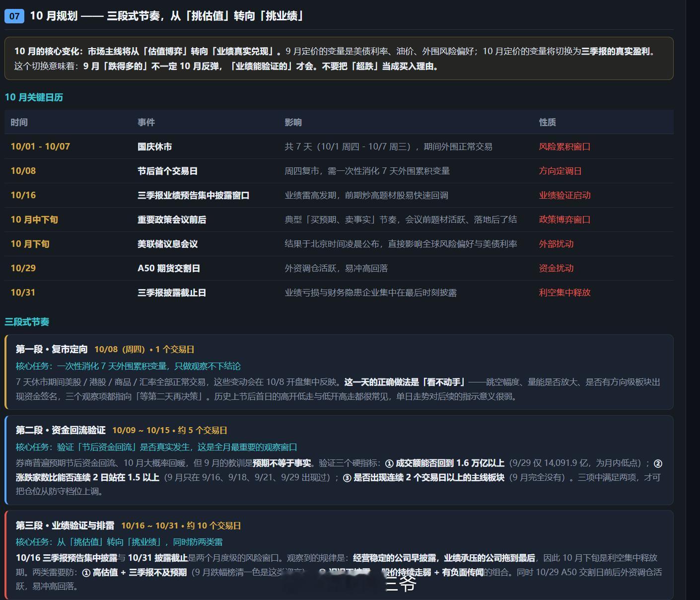Select the "美联储议息会议" event cell
Screen dimensions: 700x600
(168, 244)
